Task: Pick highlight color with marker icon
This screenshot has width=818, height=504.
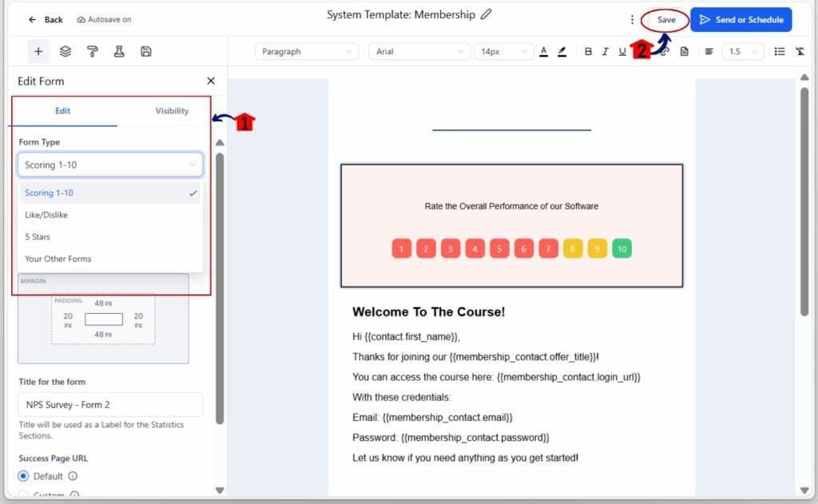Action: coord(562,51)
